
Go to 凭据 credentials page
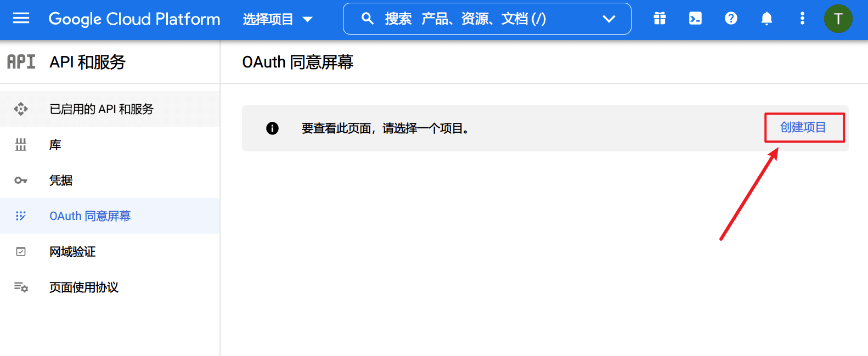coord(110,180)
